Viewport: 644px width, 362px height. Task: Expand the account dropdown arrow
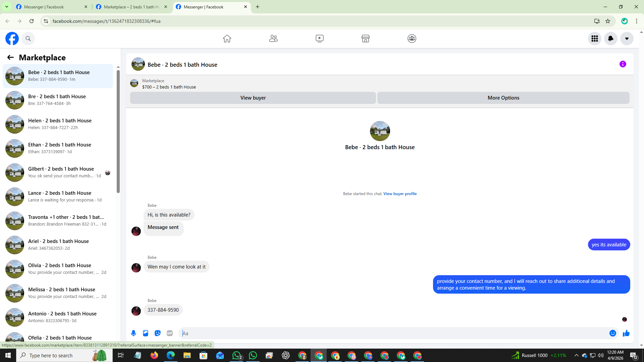coord(627,39)
